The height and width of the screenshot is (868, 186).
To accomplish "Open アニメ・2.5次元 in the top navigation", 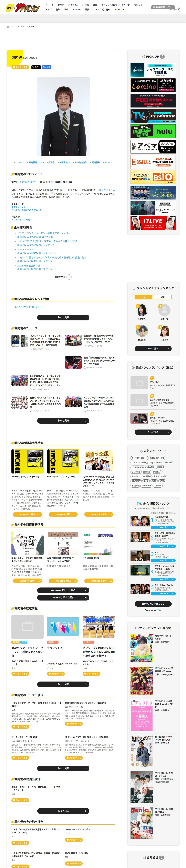I will (x=109, y=5).
